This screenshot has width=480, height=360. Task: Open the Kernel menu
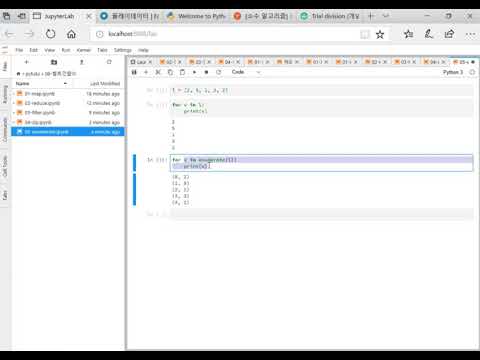tap(84, 50)
